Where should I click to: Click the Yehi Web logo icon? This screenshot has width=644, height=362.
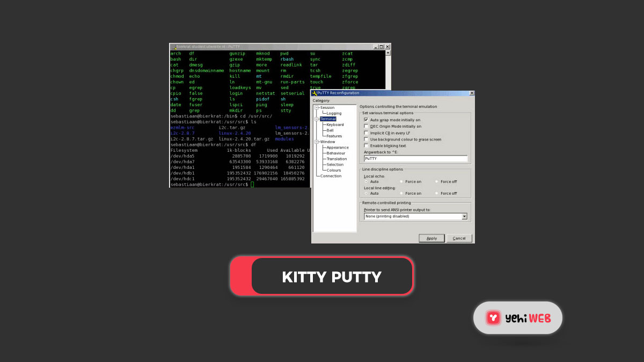pyautogui.click(x=493, y=318)
